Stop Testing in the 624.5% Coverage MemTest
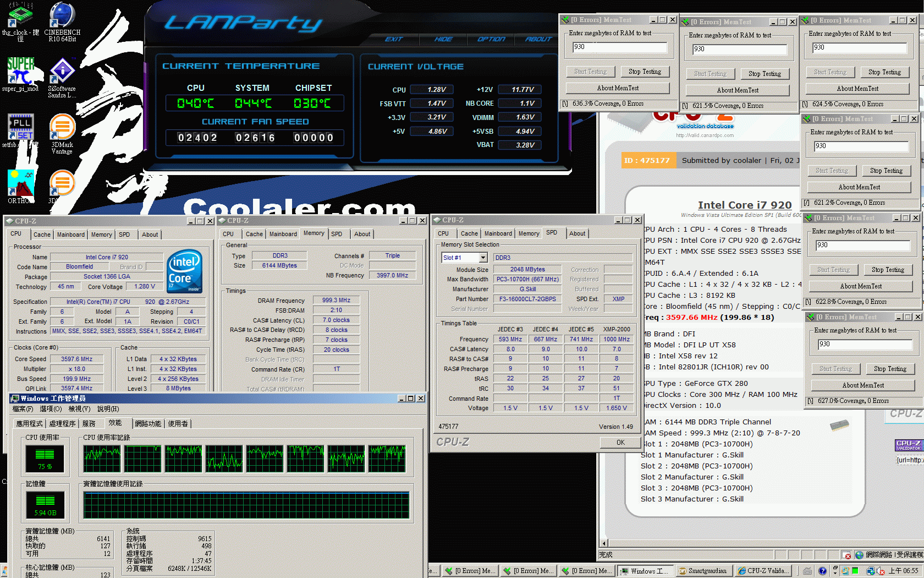Image resolution: width=924 pixels, height=578 pixels. tap(884, 72)
